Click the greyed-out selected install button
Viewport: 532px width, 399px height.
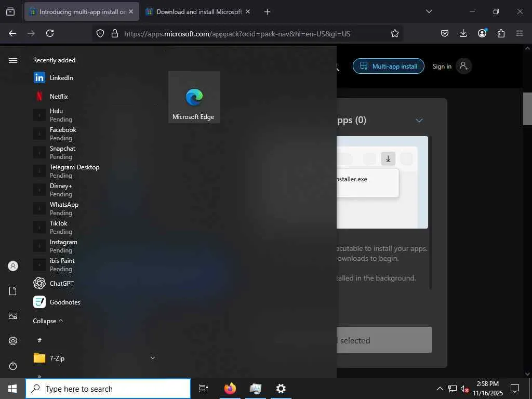tap(384, 340)
